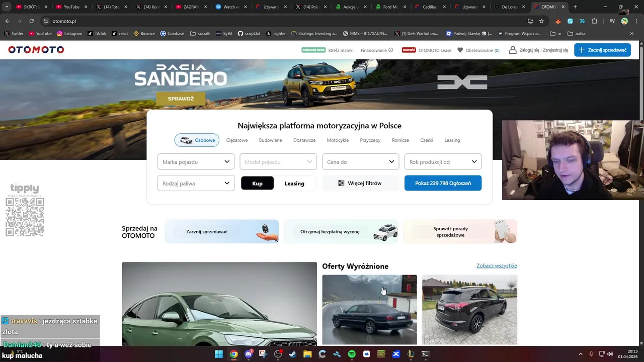
Task: Click the info icon next to Finansowanie
Action: coord(391,50)
